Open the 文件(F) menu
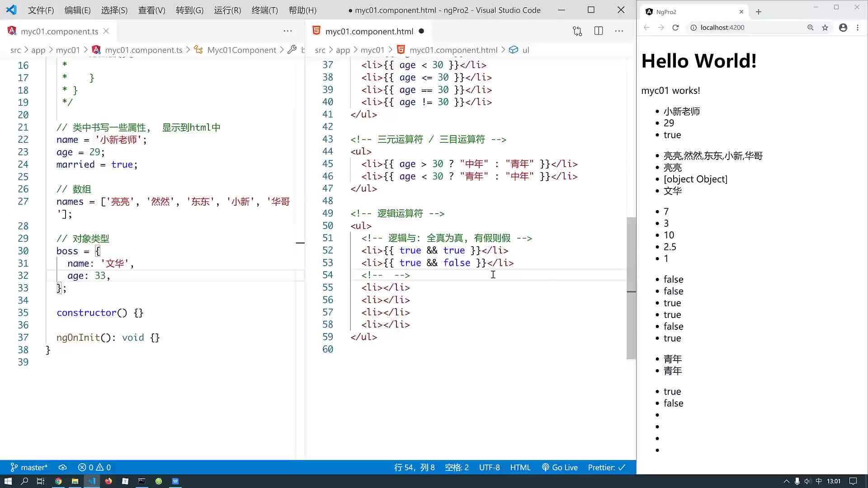 coord(41,10)
